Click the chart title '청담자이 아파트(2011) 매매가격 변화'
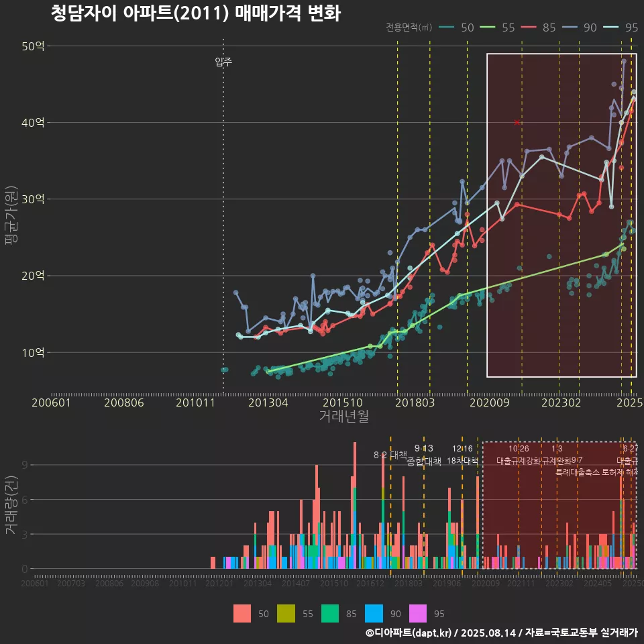Image resolution: width=644 pixels, height=644 pixels. 196,13
